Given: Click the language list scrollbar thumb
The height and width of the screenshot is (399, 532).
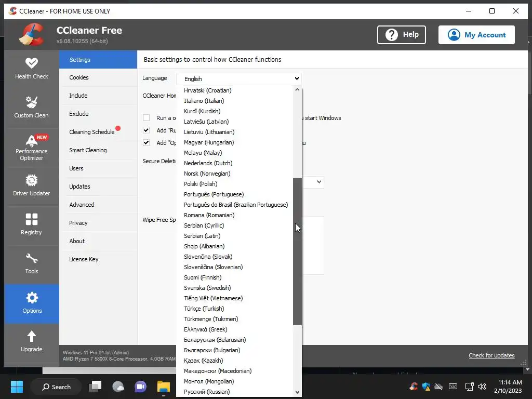Looking at the screenshot, I should [x=298, y=252].
